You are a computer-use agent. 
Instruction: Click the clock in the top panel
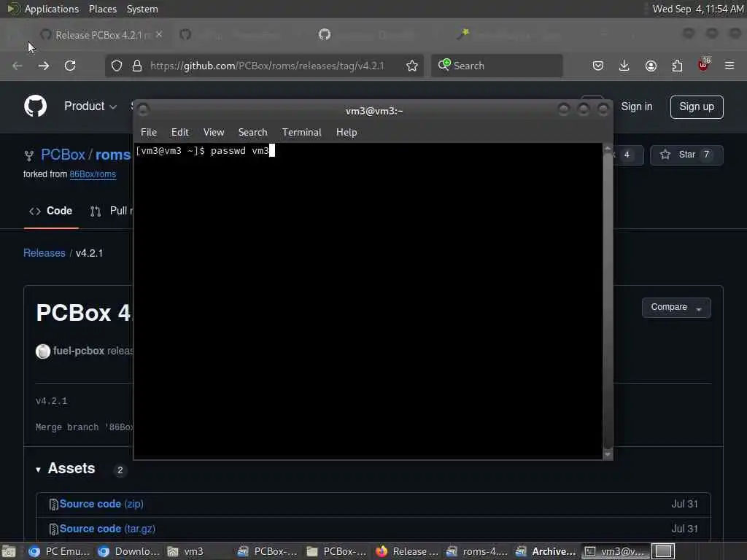point(698,9)
